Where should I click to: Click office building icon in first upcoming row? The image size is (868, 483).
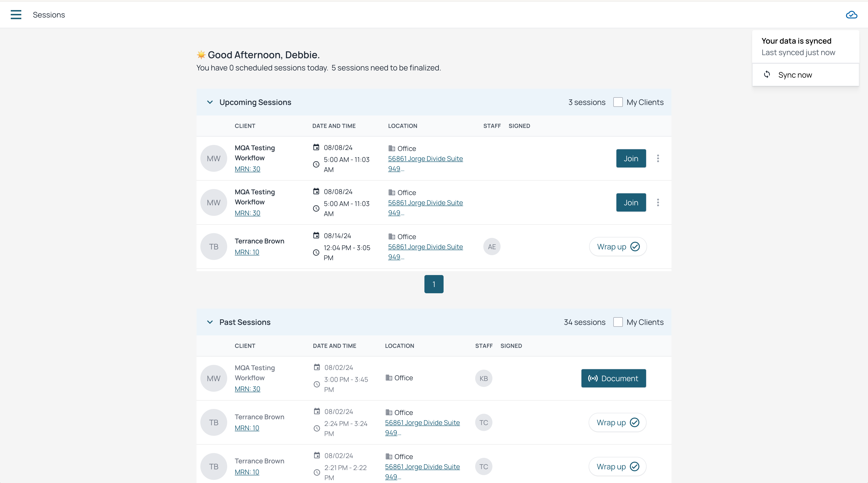[x=392, y=148]
